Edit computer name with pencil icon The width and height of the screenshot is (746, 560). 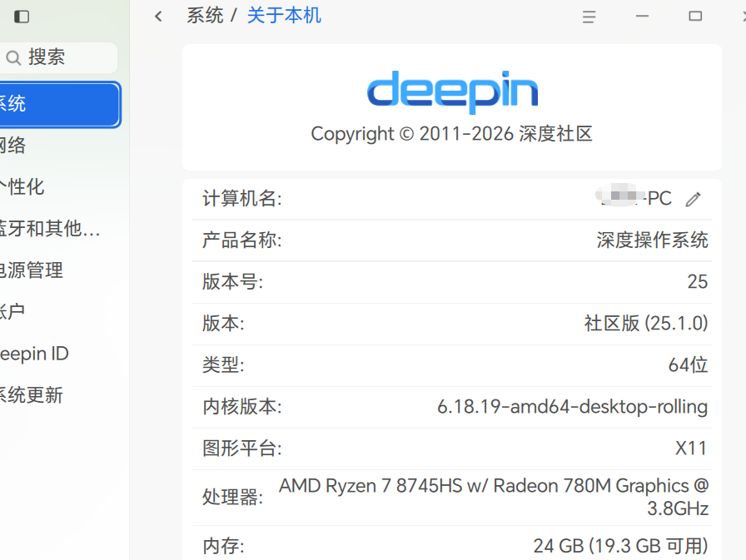coord(694,199)
